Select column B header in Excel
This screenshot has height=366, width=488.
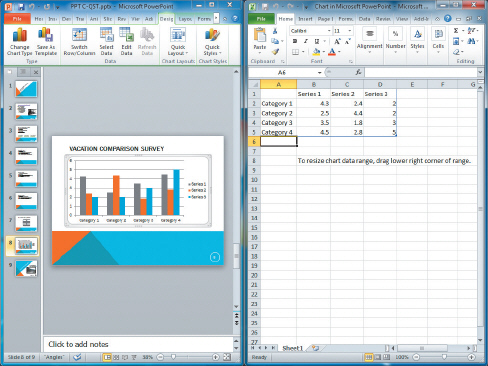point(313,84)
